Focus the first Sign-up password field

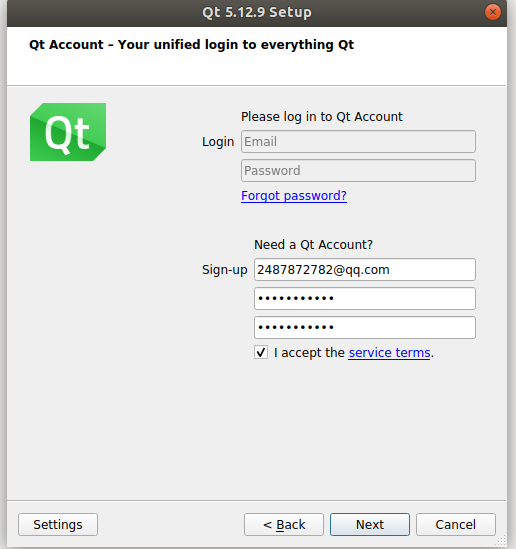pos(365,299)
